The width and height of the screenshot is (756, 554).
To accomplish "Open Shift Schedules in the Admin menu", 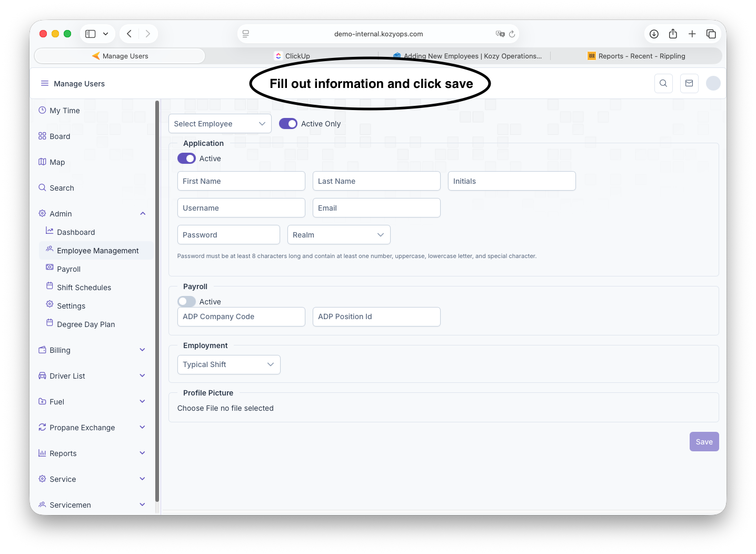I will (84, 288).
